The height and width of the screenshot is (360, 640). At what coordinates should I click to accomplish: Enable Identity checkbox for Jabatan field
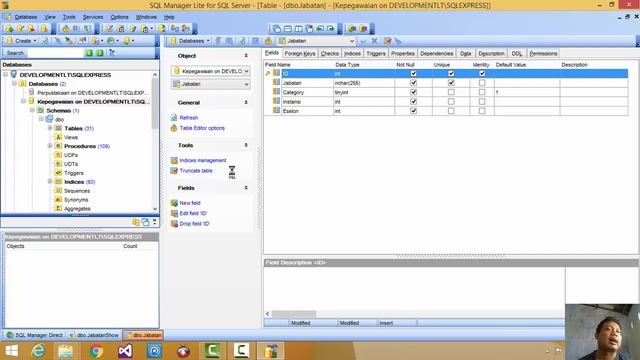(482, 83)
